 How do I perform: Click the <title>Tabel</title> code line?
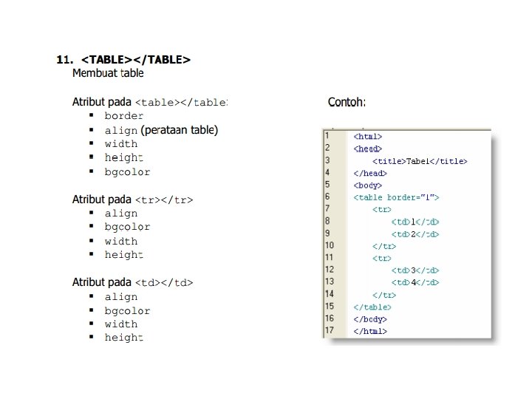coord(420,161)
